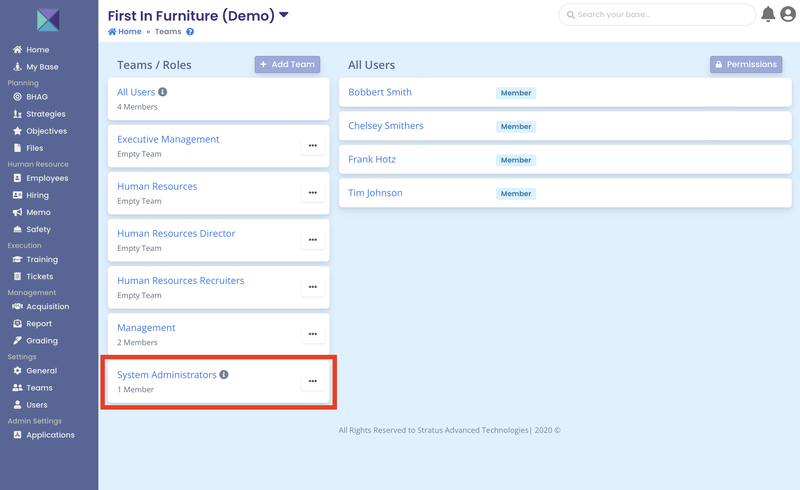This screenshot has width=800, height=490.
Task: Navigate to Applications under Admin Settings
Action: tap(50, 435)
